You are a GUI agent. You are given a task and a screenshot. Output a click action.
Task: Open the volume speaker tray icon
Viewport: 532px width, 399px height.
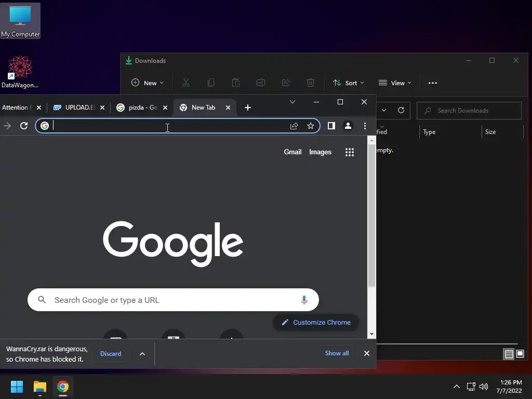click(x=484, y=387)
